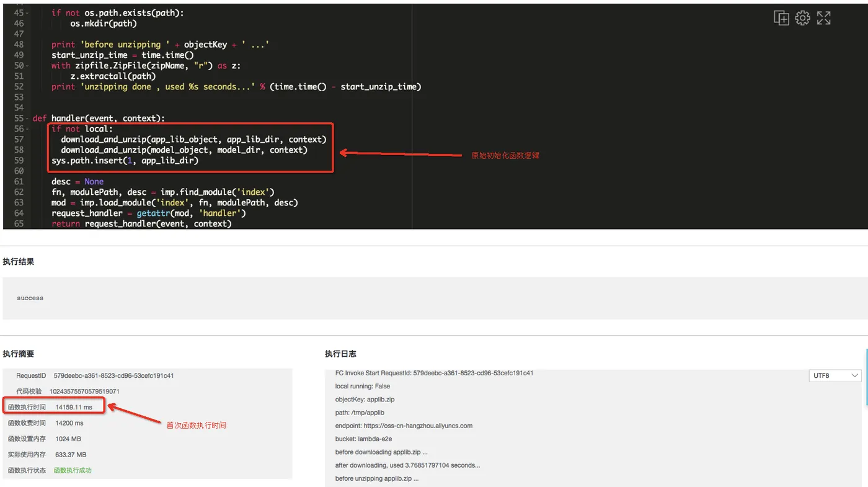Click line number 61 in the gutter
Screen dimensions: 868x487
[x=19, y=182]
